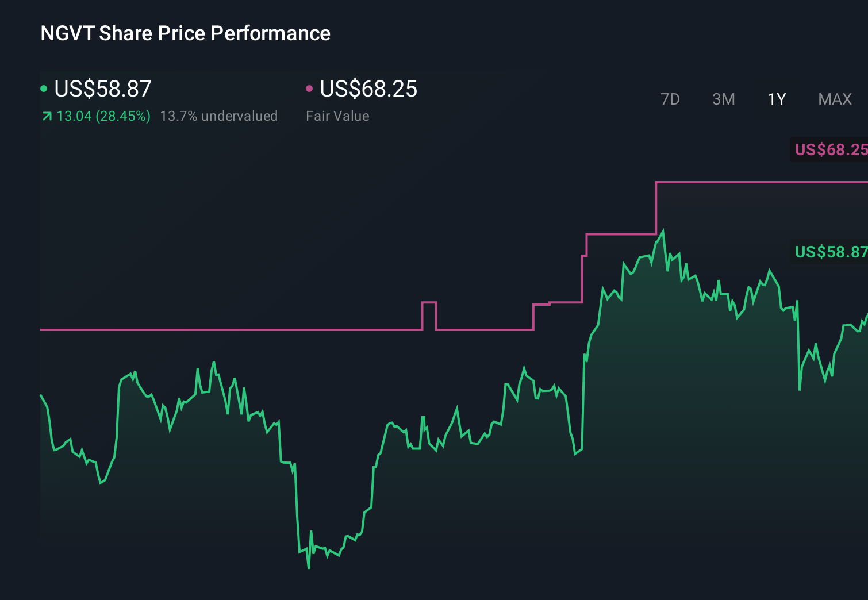This screenshot has height=600, width=868.
Task: Click the pink Fair Value step line
Action: tap(230, 330)
